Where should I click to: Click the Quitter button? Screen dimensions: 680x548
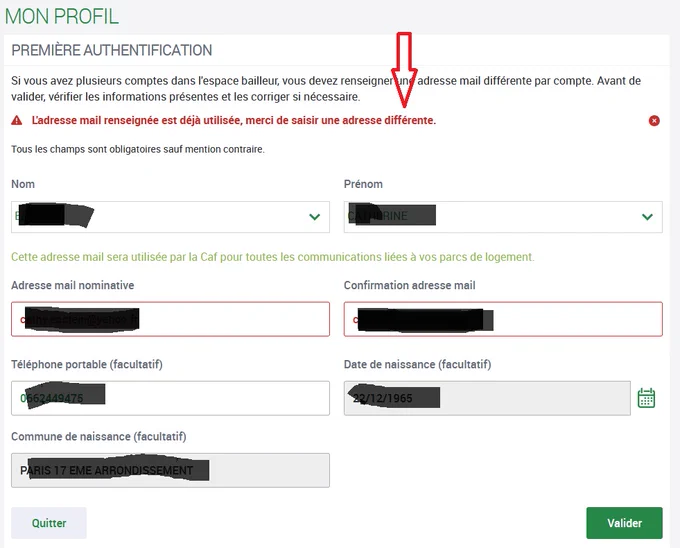(x=49, y=523)
